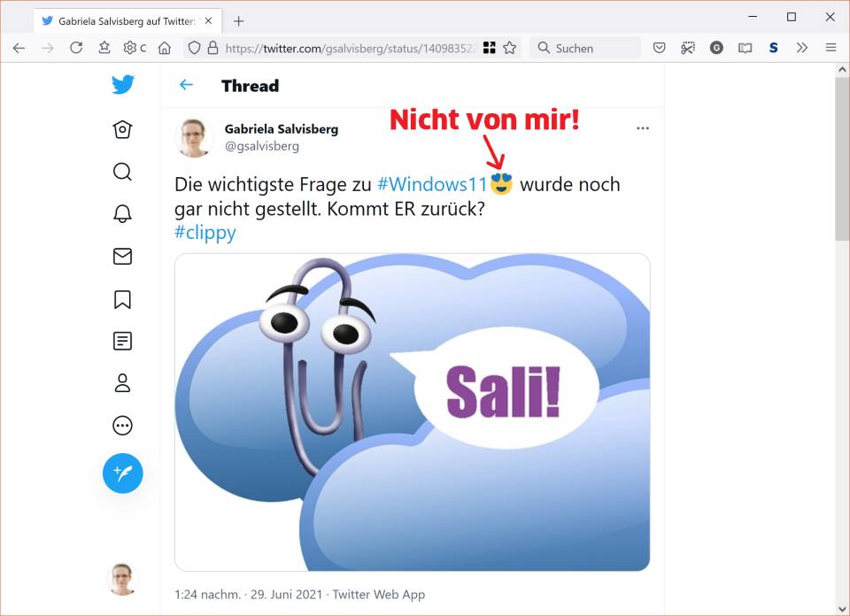Viewport: 850px width, 616px height.
Task: Open Messages envelope icon
Action: [x=122, y=257]
